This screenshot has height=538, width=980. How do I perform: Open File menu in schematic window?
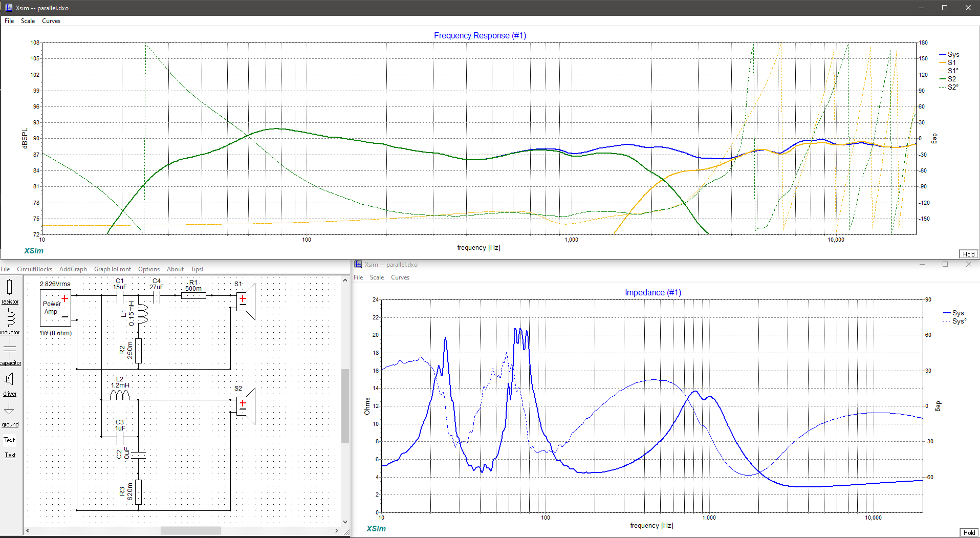5,269
